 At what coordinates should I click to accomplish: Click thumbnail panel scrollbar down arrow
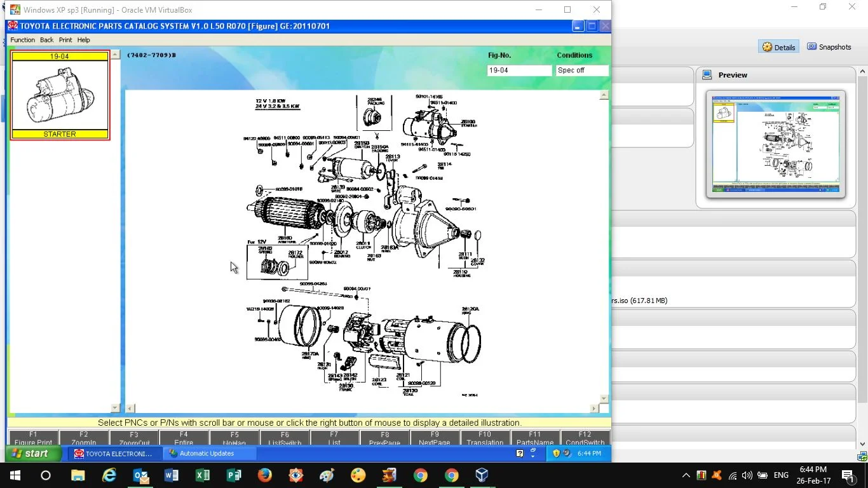pos(115,408)
